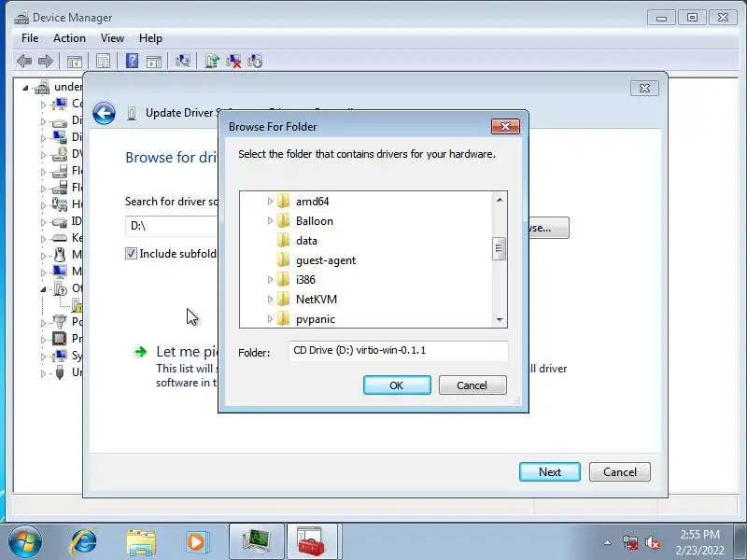Image resolution: width=747 pixels, height=560 pixels.
Task: Open the File menu
Action: point(30,38)
